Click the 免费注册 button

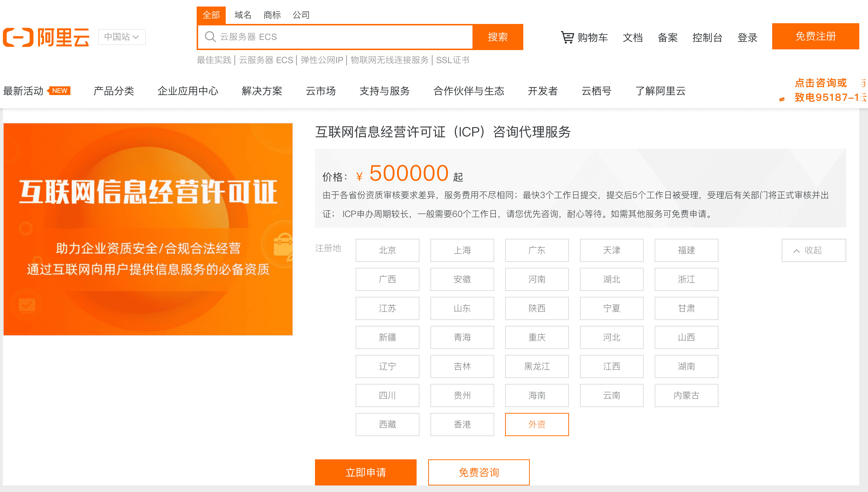point(815,36)
